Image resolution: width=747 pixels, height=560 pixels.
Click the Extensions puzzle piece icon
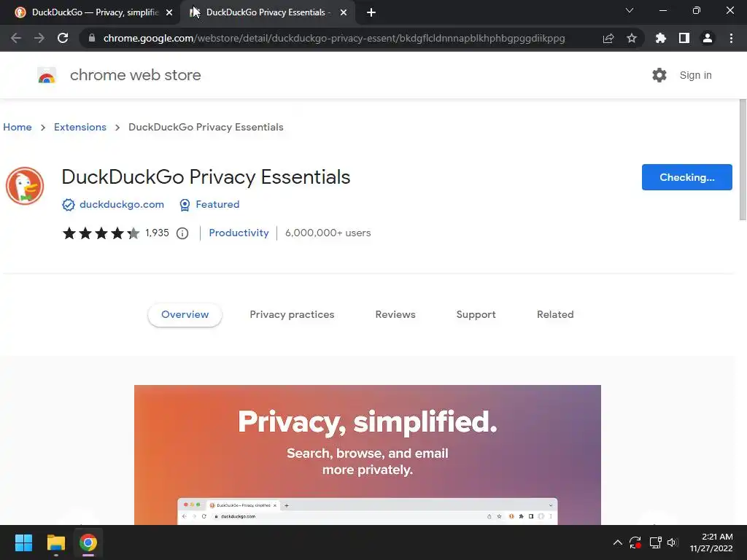coord(661,39)
